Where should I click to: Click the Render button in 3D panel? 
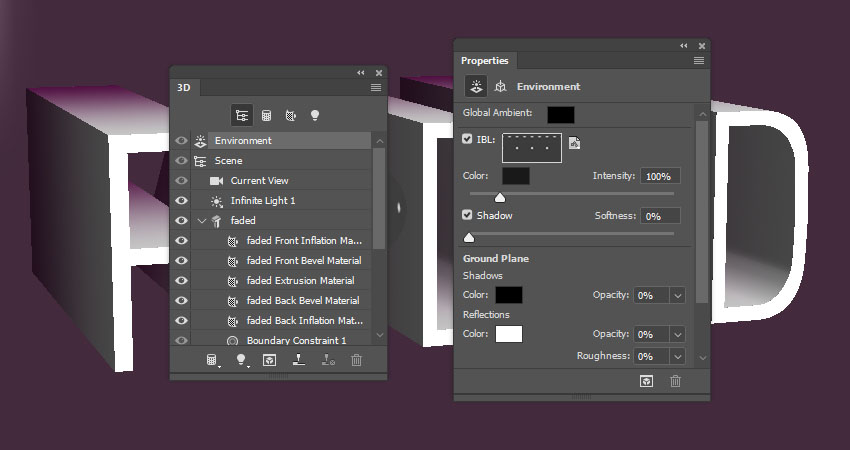pos(269,360)
